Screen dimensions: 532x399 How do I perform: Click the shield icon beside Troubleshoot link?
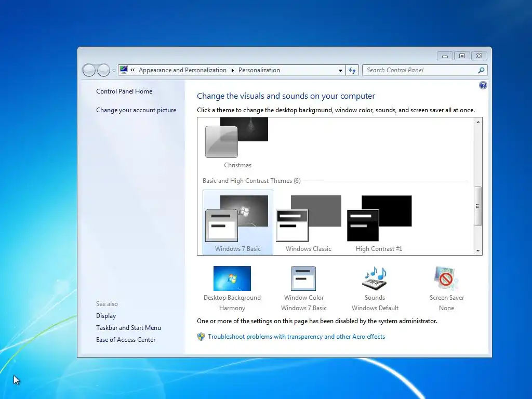[x=201, y=337]
